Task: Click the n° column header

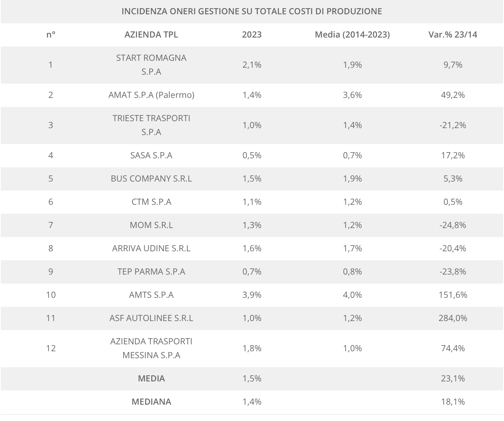Action: pyautogui.click(x=51, y=34)
